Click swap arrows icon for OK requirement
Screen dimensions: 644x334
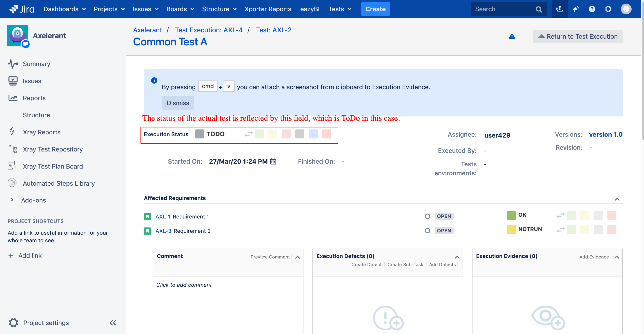(560, 215)
